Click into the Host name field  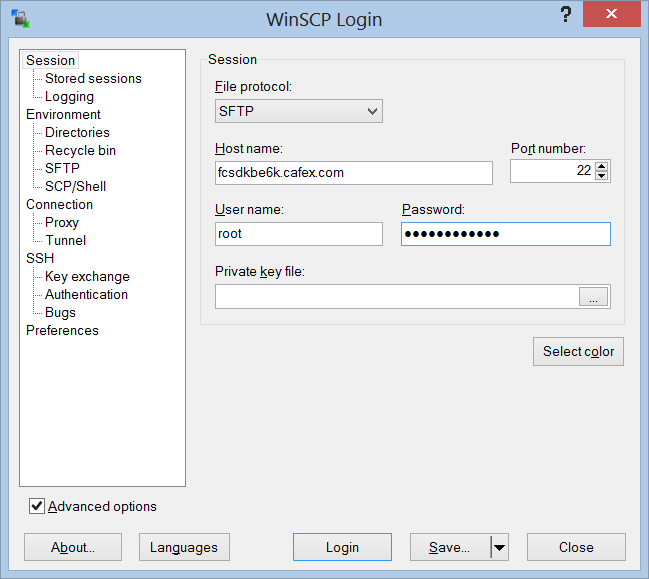(354, 173)
